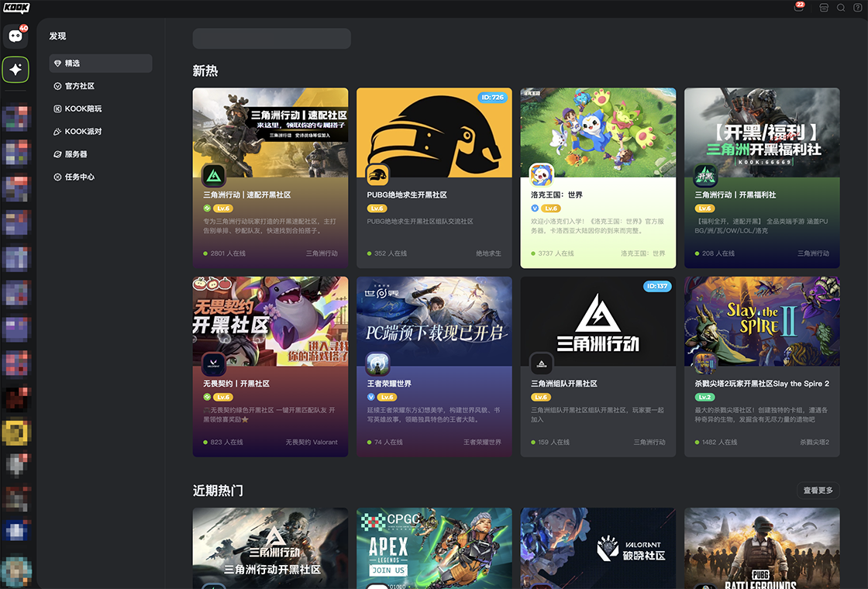Open the APEX Legends CPGC banner card
The height and width of the screenshot is (589, 868).
click(x=434, y=548)
